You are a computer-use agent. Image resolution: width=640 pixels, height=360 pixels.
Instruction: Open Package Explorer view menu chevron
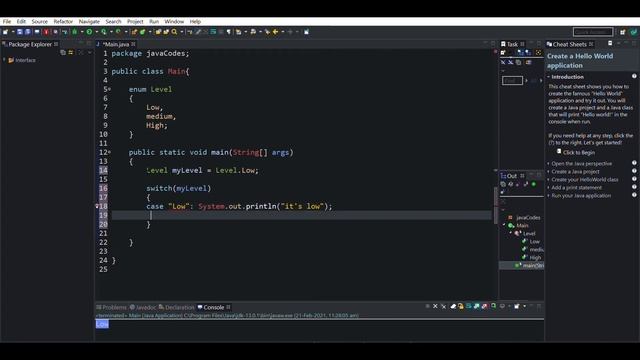[89, 52]
